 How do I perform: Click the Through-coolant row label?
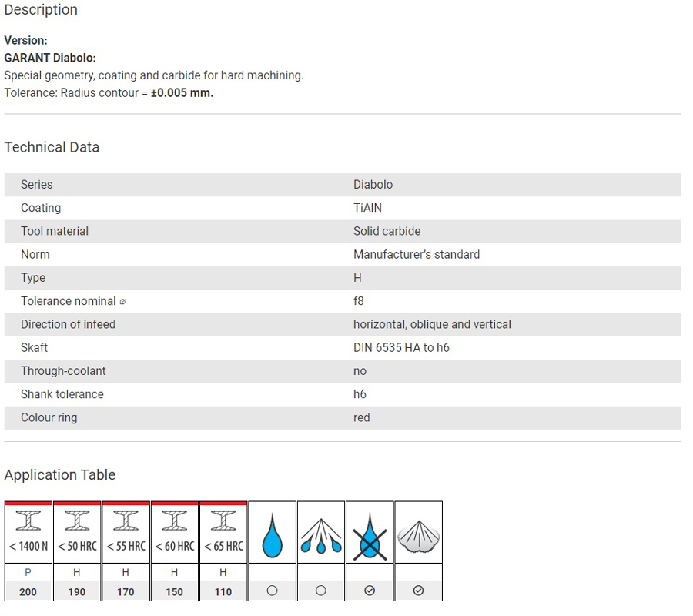pyautogui.click(x=63, y=371)
